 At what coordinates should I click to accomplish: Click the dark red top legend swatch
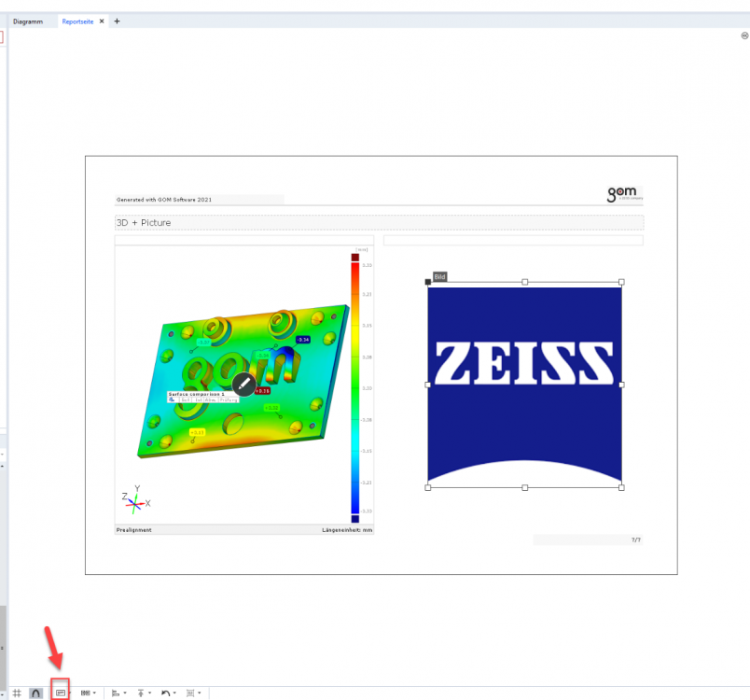[354, 258]
